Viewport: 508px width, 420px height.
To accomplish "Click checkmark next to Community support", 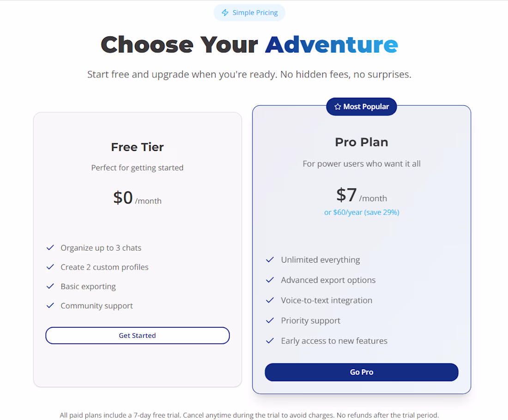I will click(50, 306).
